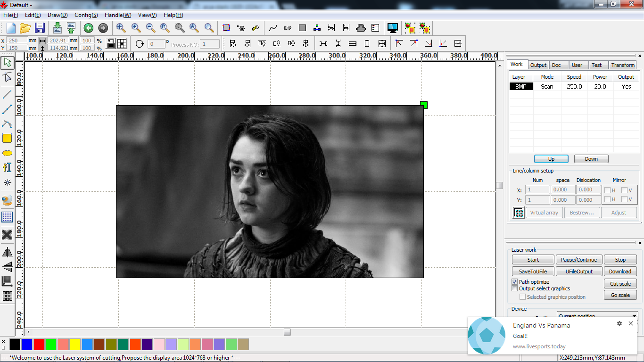
Task: Click the Download button
Action: 620,271
